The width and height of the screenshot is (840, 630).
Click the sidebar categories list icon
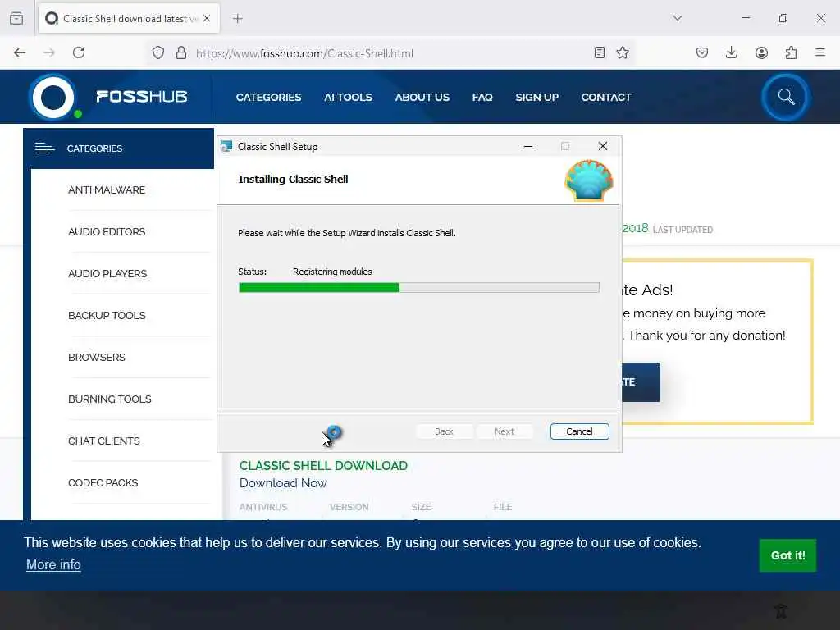(x=45, y=148)
